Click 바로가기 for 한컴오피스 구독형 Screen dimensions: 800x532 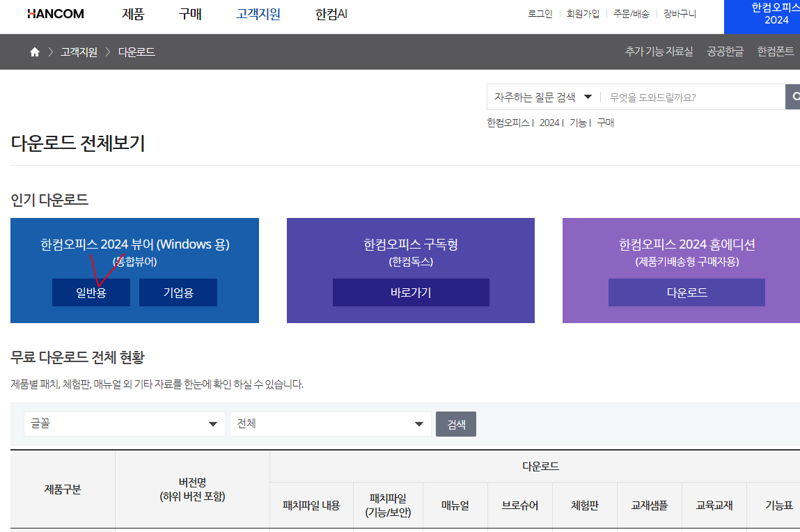pyautogui.click(x=411, y=292)
